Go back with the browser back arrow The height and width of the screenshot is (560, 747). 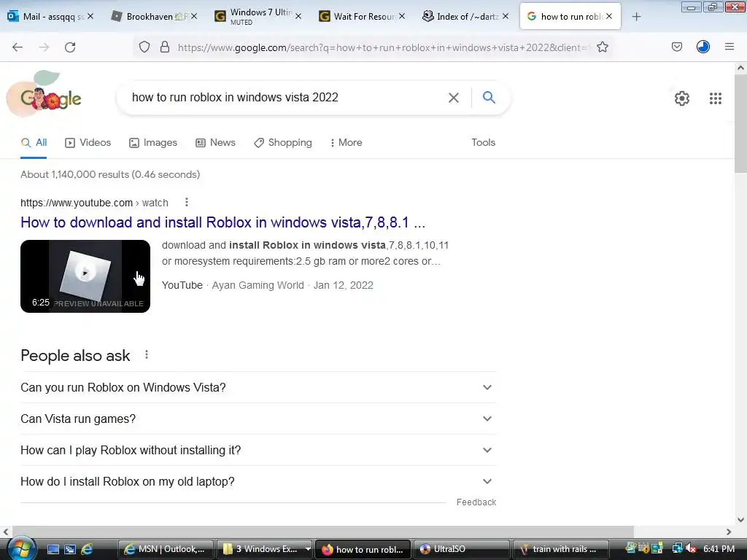point(18,47)
